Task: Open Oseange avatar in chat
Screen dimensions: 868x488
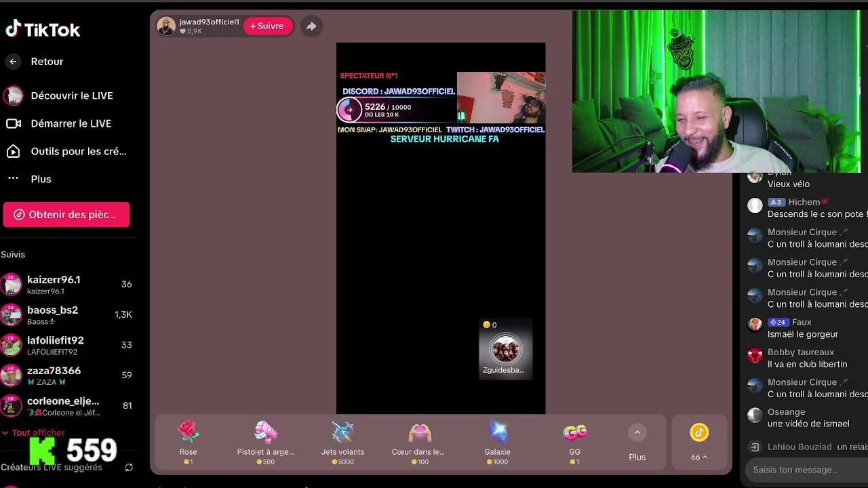Action: click(x=755, y=415)
